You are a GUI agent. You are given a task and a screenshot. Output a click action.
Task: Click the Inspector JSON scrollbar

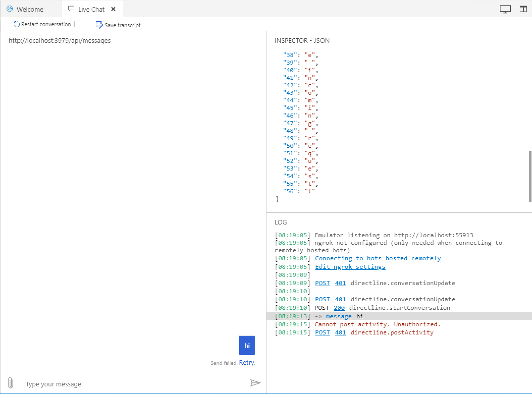coord(530,177)
